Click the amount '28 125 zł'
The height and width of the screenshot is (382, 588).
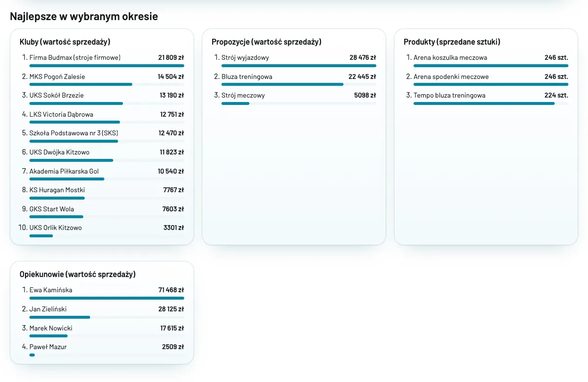click(x=171, y=309)
